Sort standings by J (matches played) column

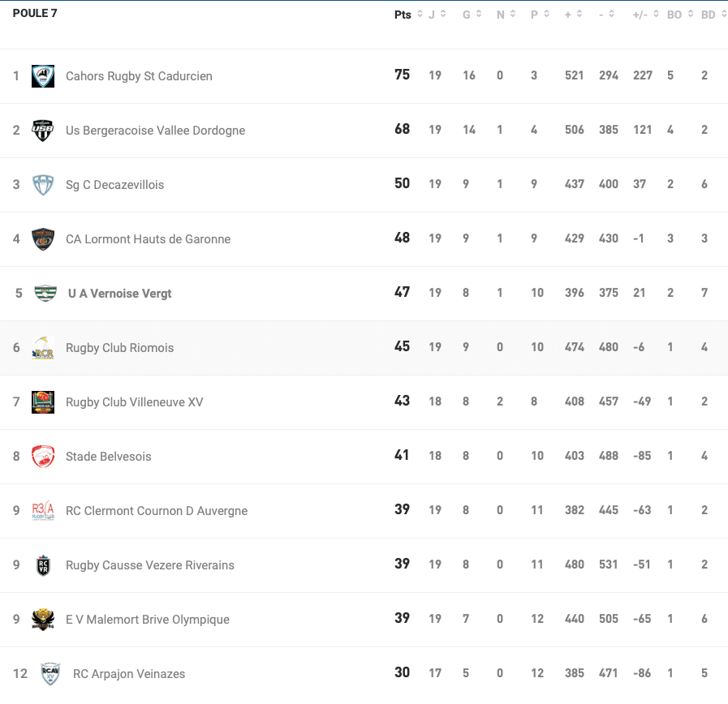tap(437, 15)
